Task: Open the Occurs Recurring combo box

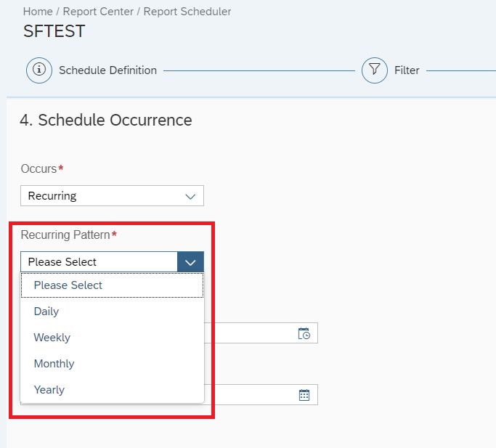Action: (112, 196)
